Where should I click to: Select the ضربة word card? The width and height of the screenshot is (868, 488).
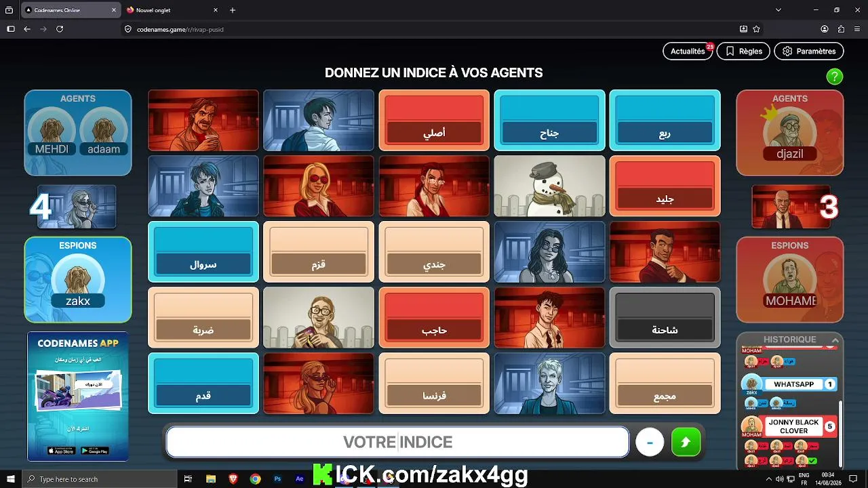pyautogui.click(x=203, y=317)
